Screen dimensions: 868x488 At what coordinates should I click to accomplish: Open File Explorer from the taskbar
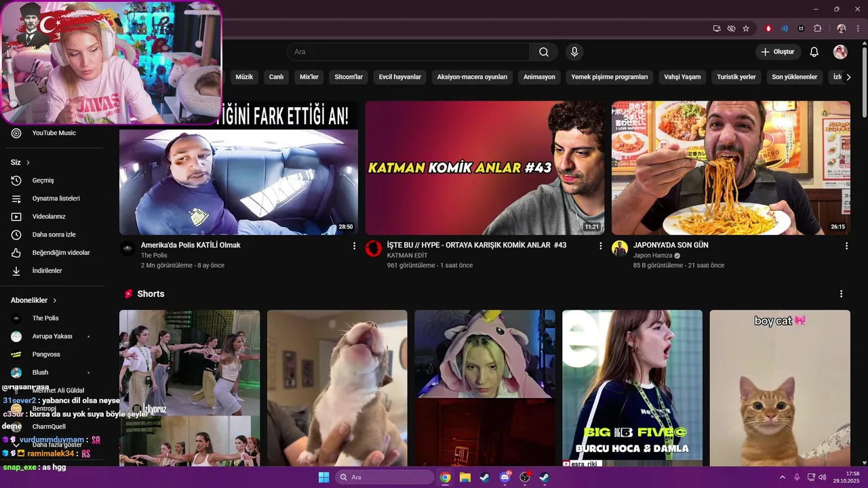tap(465, 477)
